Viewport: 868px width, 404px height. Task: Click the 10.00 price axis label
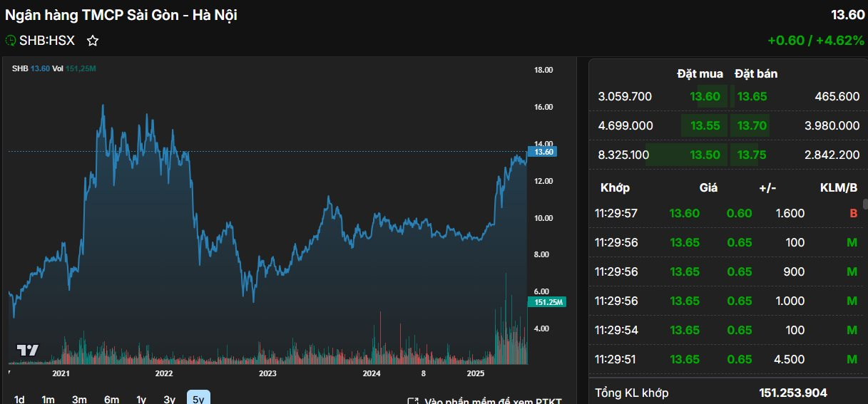pyautogui.click(x=543, y=218)
